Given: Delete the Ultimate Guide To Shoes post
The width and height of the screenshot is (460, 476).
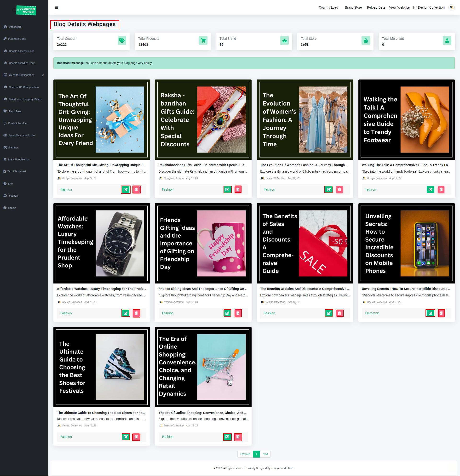Looking at the screenshot, I should point(136,437).
